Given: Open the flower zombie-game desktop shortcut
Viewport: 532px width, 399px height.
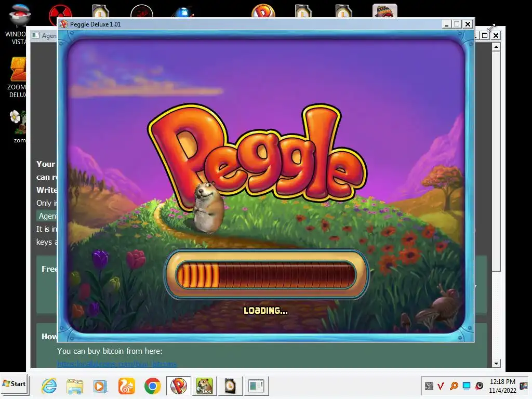Looking at the screenshot, I should pyautogui.click(x=18, y=126).
